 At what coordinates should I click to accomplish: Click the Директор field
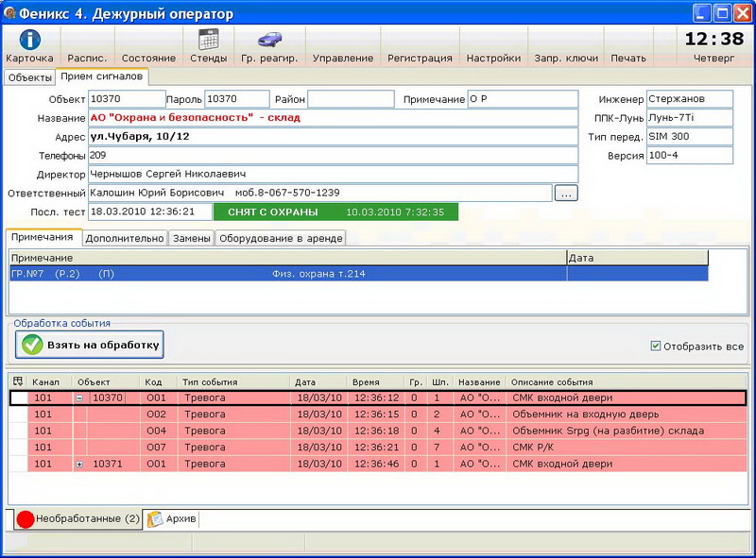coord(334,174)
